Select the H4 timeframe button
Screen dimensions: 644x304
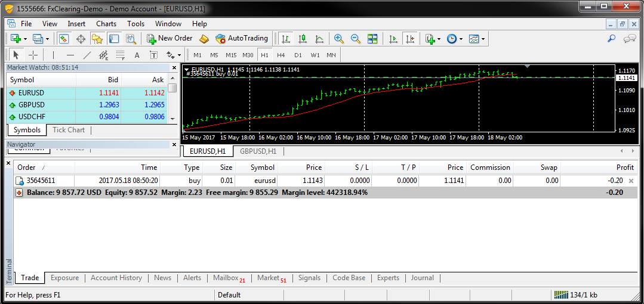click(281, 55)
